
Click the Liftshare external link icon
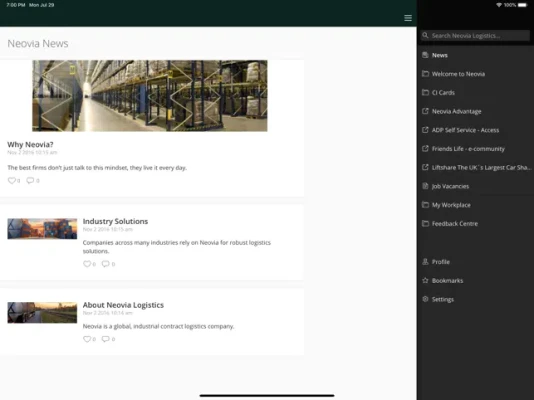coord(425,167)
